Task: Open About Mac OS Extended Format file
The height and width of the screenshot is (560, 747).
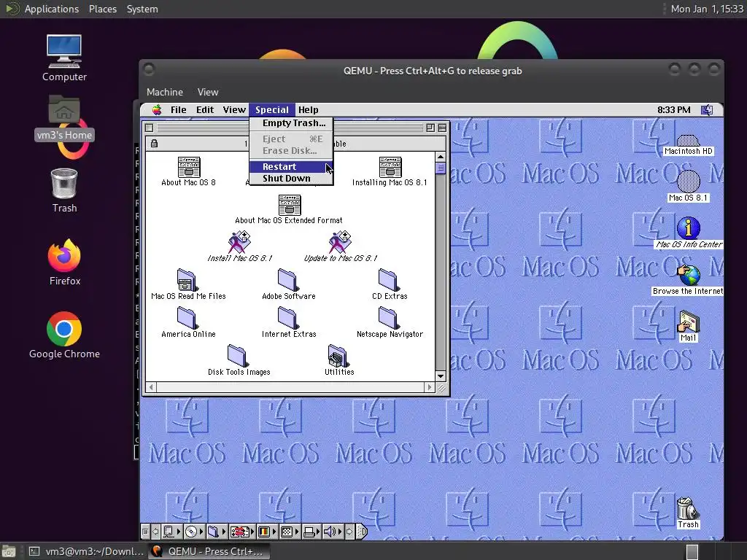Action: 289,209
